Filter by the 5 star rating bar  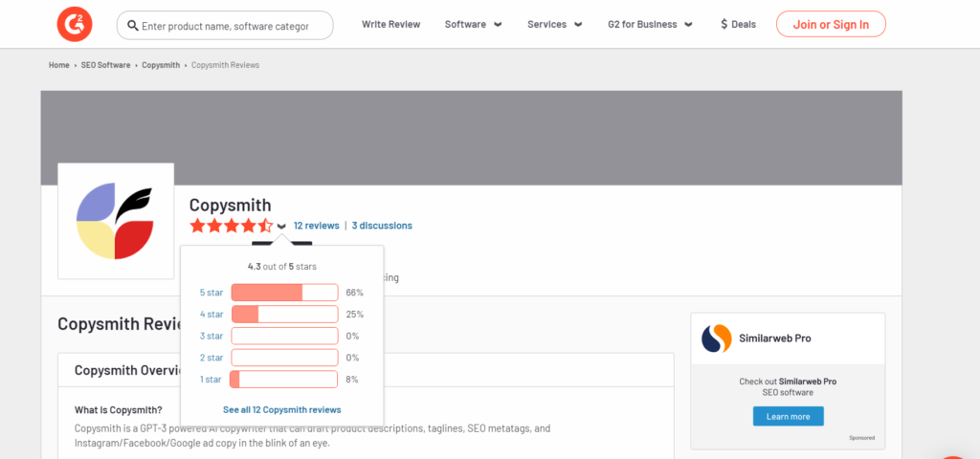[284, 293]
